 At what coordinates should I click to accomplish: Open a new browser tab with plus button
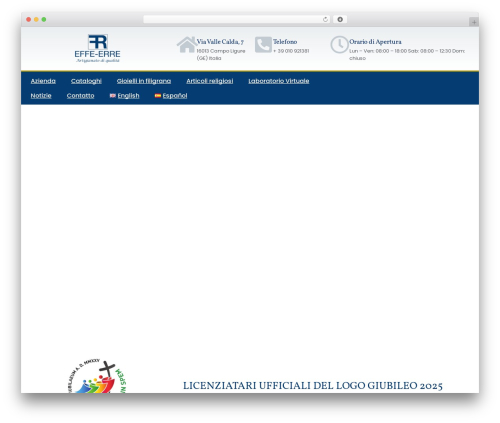click(474, 22)
